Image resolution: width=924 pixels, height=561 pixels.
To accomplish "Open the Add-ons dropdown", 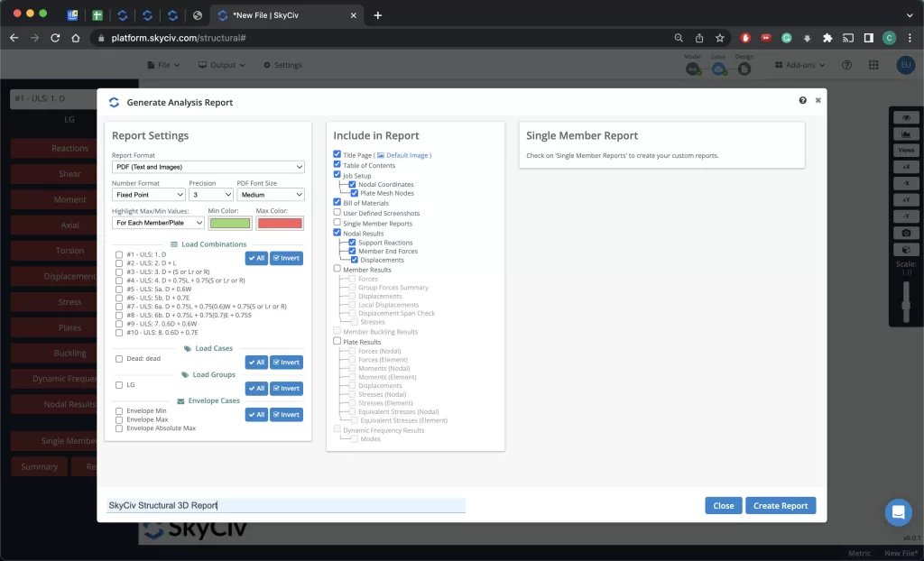I will pos(799,65).
